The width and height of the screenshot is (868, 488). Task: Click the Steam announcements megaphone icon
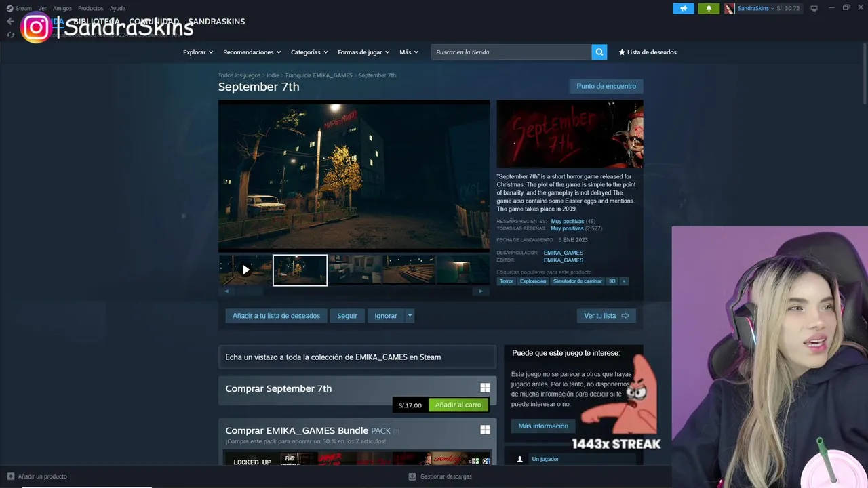(683, 8)
